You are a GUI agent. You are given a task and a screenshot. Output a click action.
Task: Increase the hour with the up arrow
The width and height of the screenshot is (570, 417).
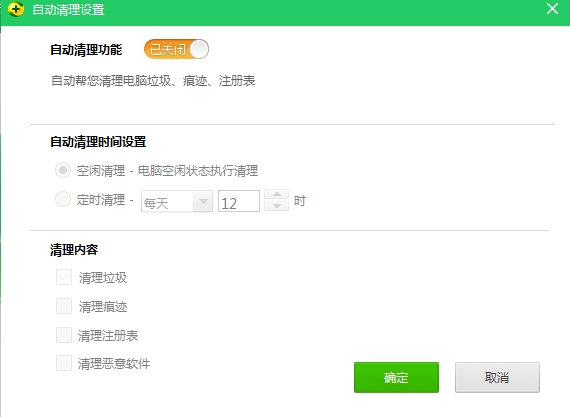pyautogui.click(x=277, y=195)
